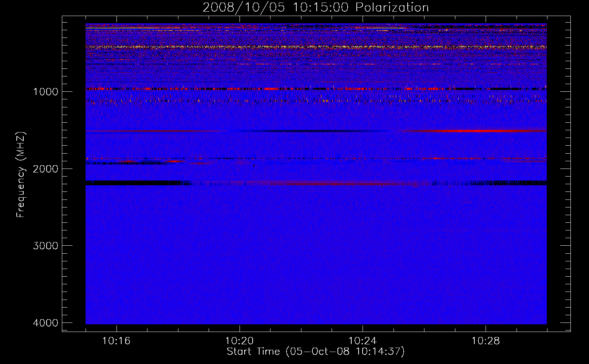589x364 pixels.
Task: Select the 3000 frequency tick label
Action: tap(46, 246)
